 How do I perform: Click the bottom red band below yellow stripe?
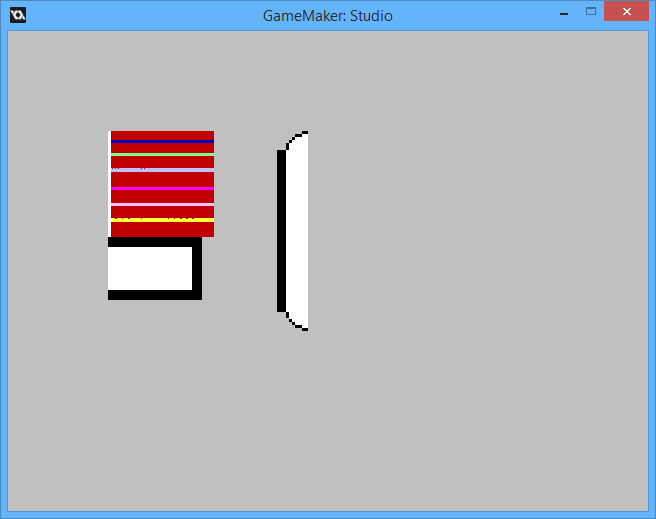click(x=162, y=229)
